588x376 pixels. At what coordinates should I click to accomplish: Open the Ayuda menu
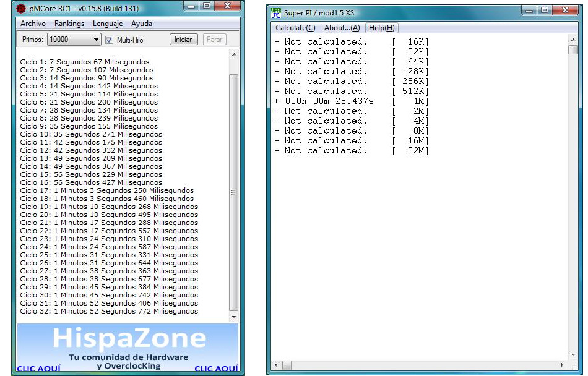click(141, 23)
